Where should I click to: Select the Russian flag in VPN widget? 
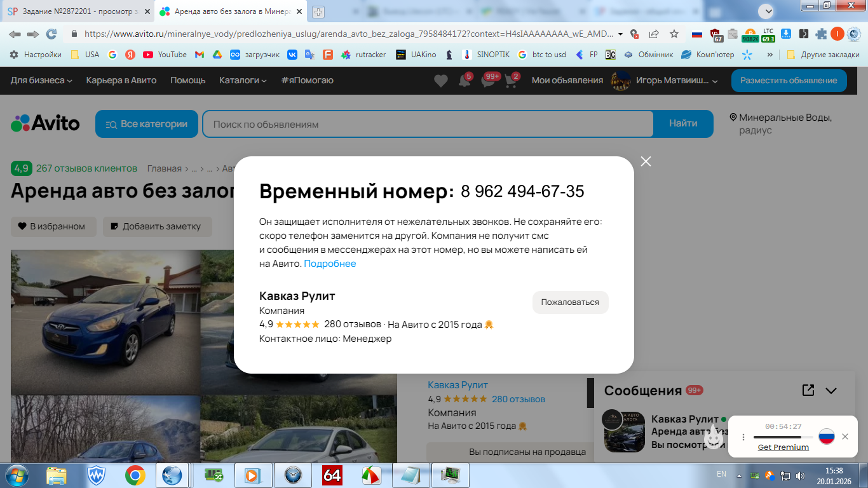click(826, 437)
